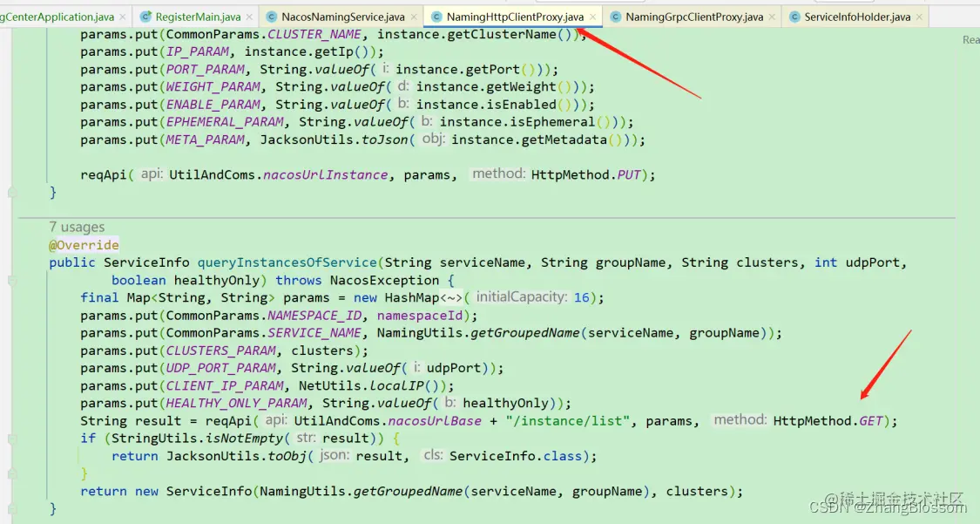Screen dimensions: 980x524
Task: Click the CLIENT_IP_PARAM constant
Action: point(225,386)
